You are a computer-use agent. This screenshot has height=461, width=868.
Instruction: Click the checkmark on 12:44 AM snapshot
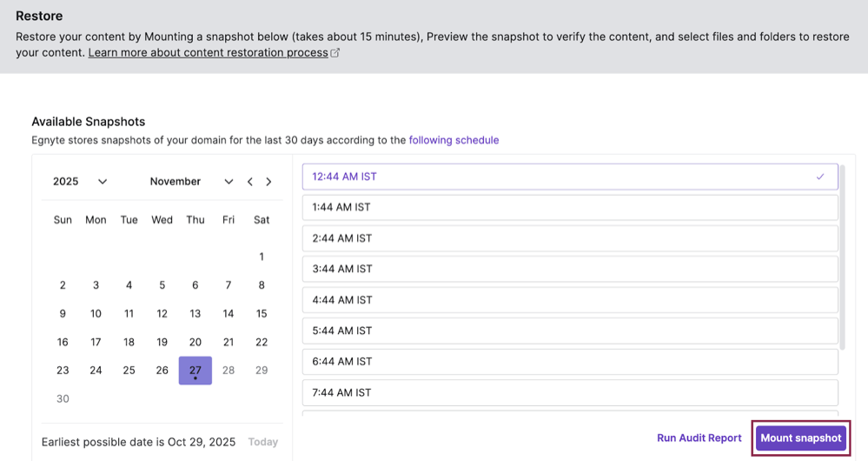point(819,177)
